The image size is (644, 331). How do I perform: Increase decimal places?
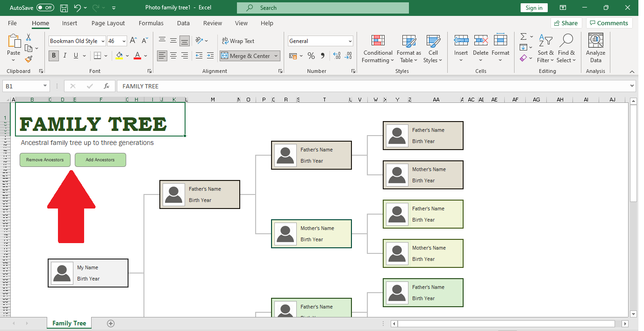[x=336, y=56]
